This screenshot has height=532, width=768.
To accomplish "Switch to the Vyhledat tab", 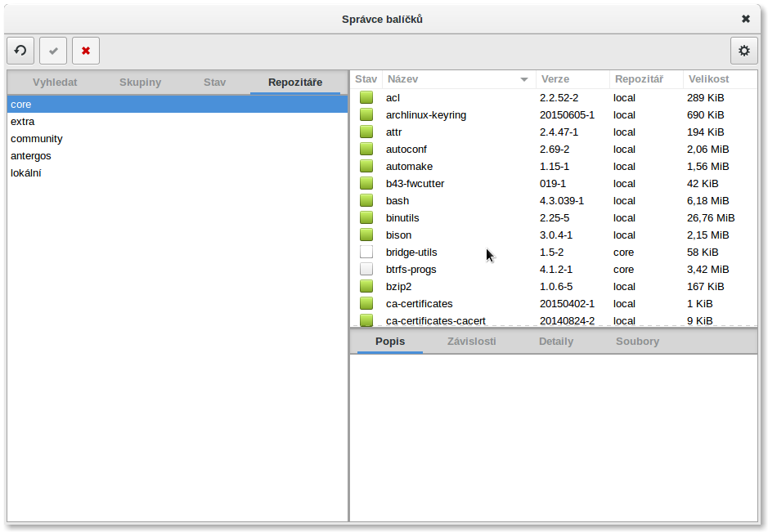I will [x=55, y=83].
